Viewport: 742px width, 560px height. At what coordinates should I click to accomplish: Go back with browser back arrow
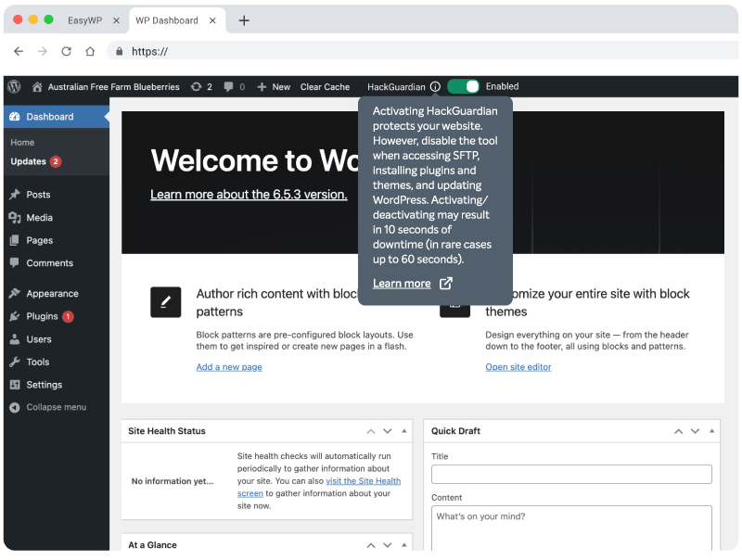pos(19,51)
